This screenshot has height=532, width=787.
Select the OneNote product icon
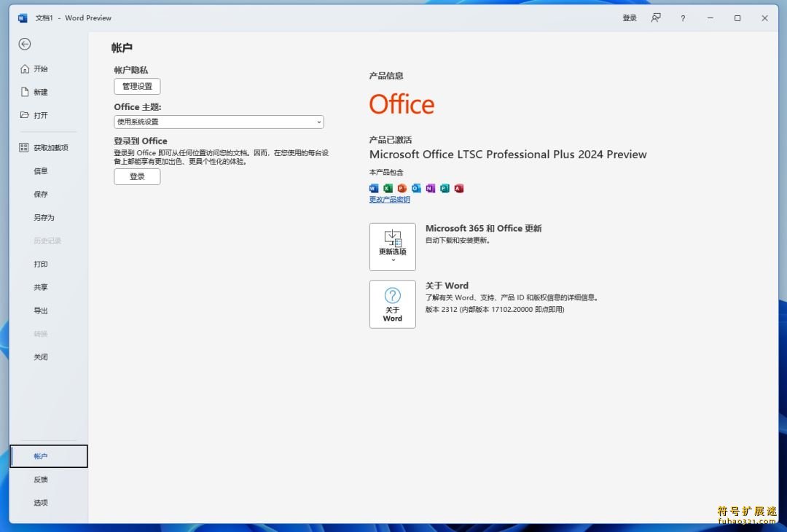pos(431,188)
